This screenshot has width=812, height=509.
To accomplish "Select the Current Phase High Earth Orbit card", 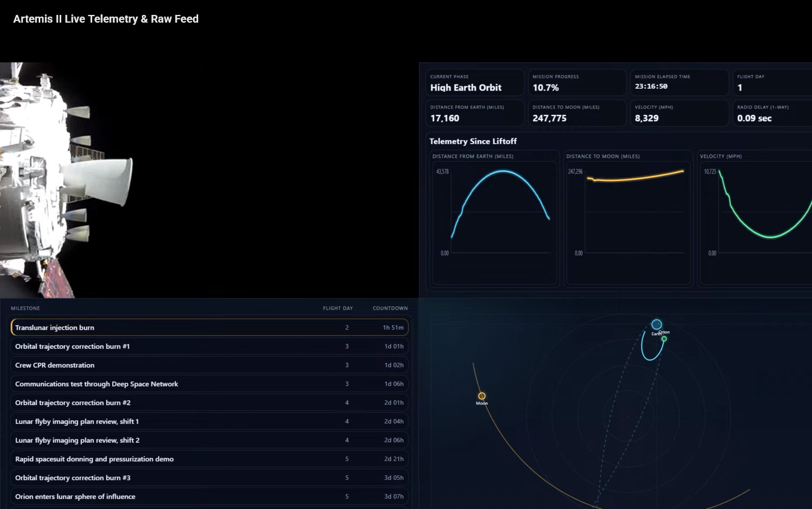I will [474, 83].
